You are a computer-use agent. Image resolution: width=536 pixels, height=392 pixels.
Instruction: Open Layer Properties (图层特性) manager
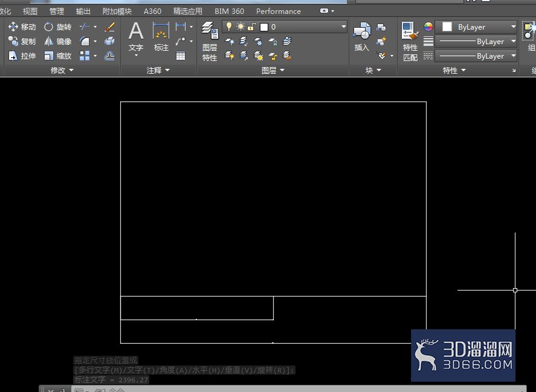coord(210,41)
